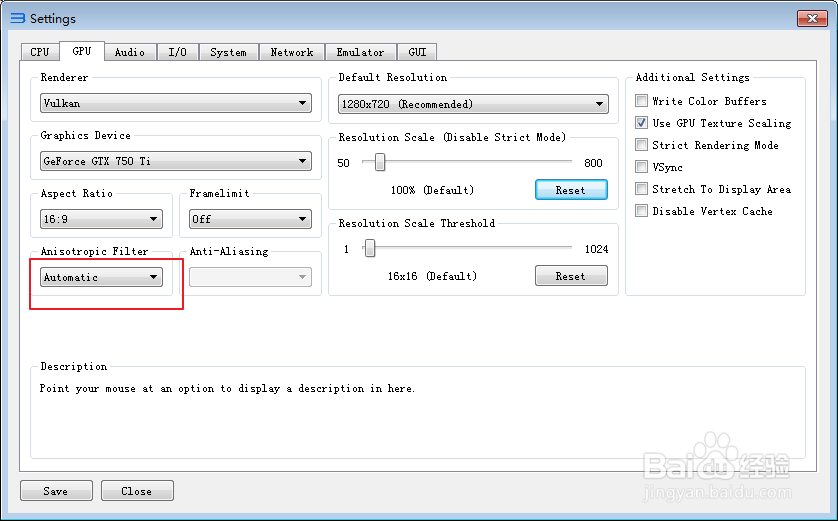The height and width of the screenshot is (521, 838).
Task: Save the settings
Action: [x=56, y=491]
